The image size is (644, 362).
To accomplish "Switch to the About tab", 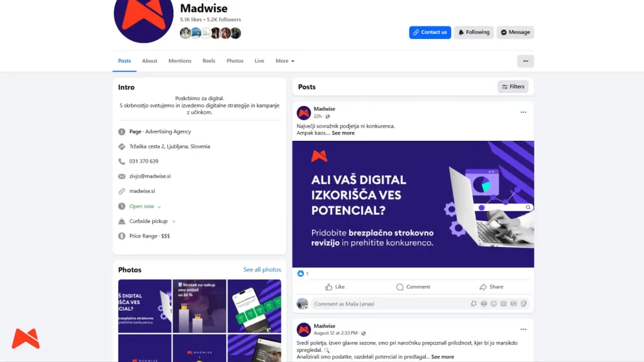I will (x=150, y=61).
